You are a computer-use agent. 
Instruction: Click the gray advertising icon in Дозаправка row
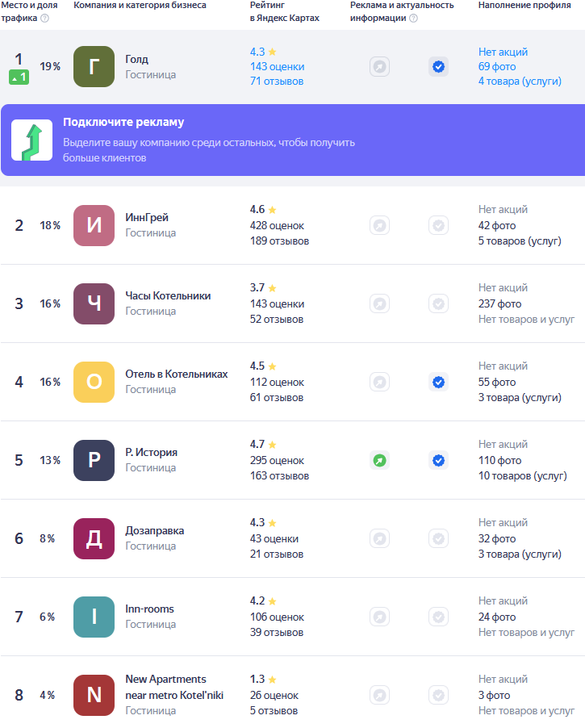click(x=379, y=538)
